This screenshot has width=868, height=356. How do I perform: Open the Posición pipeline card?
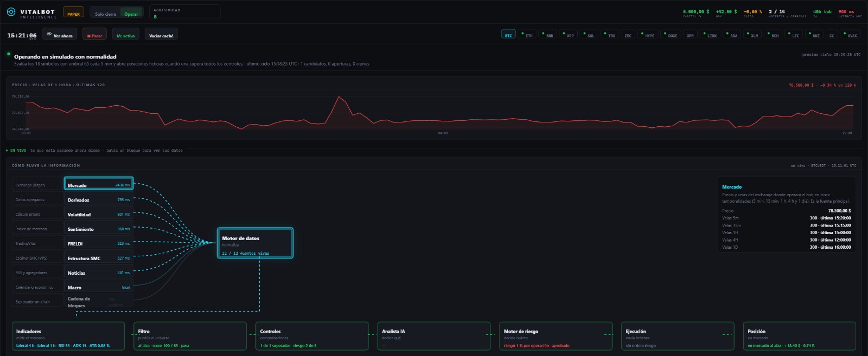pyautogui.click(x=799, y=336)
